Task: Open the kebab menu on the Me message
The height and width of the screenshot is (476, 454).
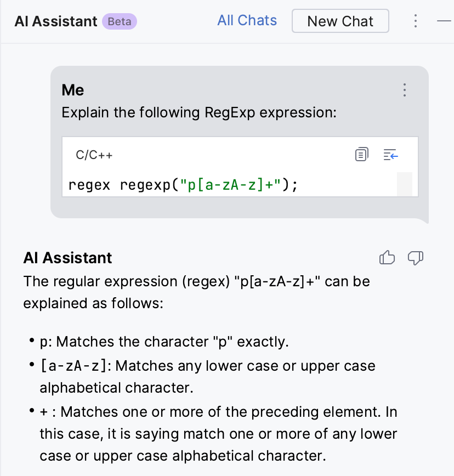Action: click(x=404, y=90)
